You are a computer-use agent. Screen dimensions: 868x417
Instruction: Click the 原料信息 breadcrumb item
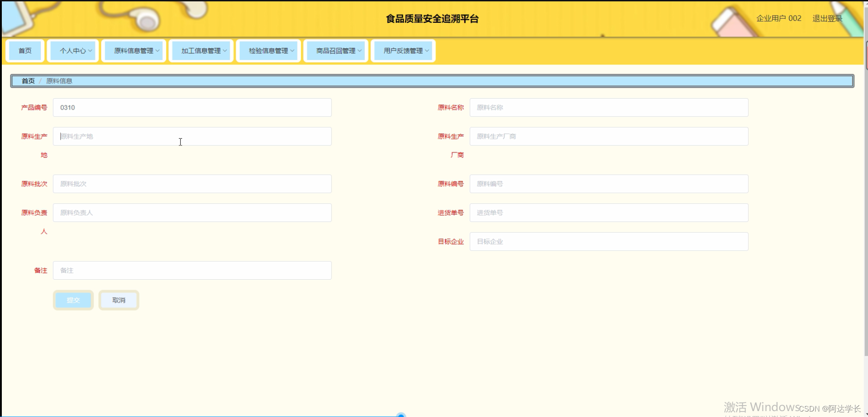tap(59, 80)
